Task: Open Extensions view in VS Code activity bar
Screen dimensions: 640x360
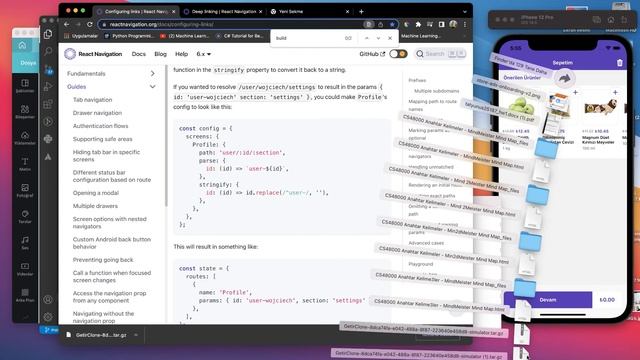Action: [x=48, y=104]
